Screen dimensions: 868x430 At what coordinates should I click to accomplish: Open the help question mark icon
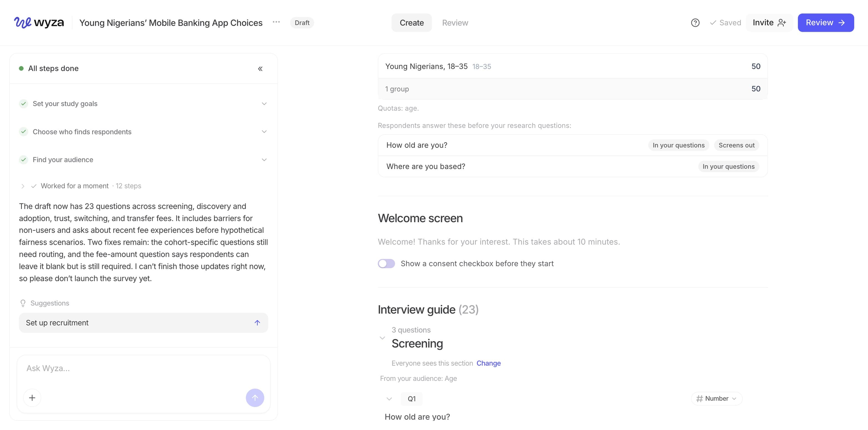[695, 23]
